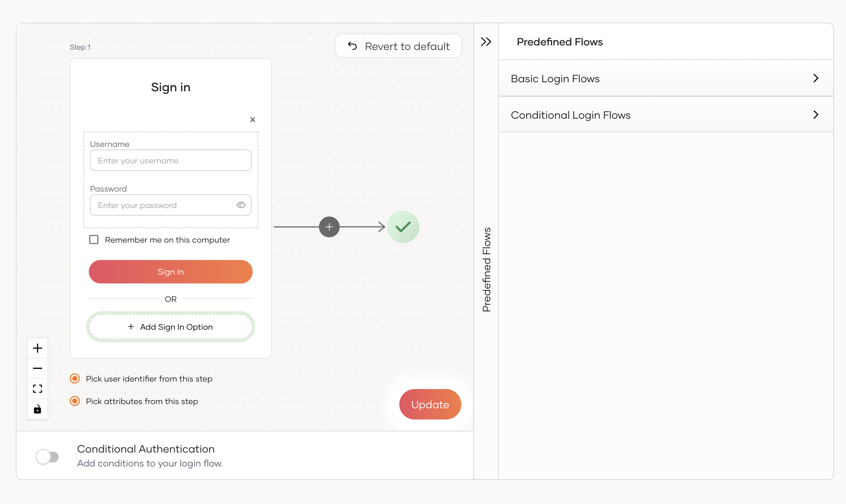Fit the flow view to screen
The image size is (846, 504).
(38, 389)
